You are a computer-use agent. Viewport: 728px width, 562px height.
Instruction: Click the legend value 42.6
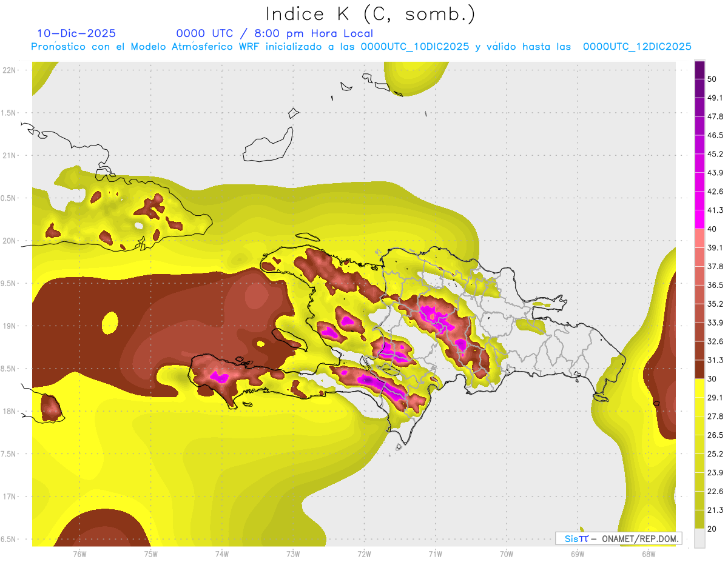715,192
